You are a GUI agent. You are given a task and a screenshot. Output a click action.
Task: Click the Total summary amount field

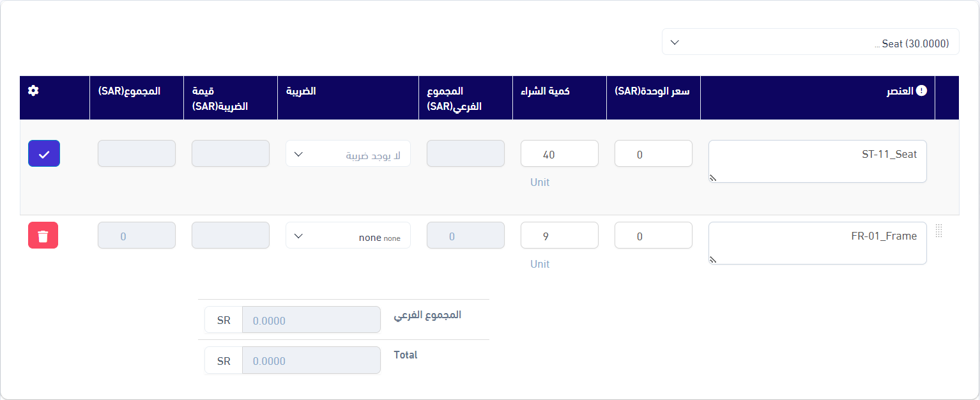tap(311, 360)
